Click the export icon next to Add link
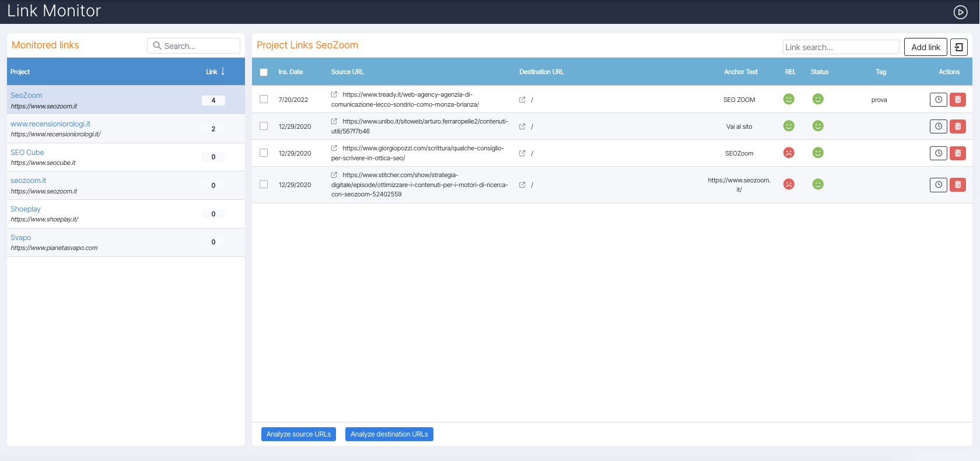 point(959,47)
